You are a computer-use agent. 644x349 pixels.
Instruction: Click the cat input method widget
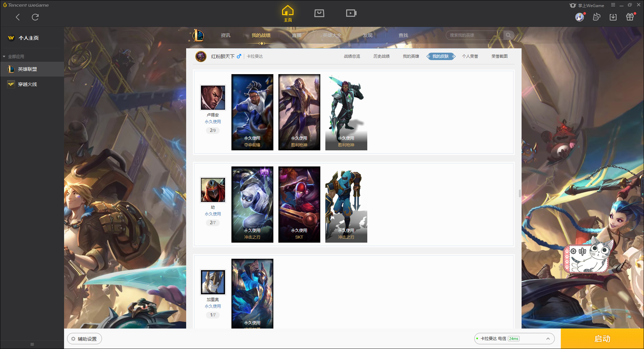click(x=589, y=256)
